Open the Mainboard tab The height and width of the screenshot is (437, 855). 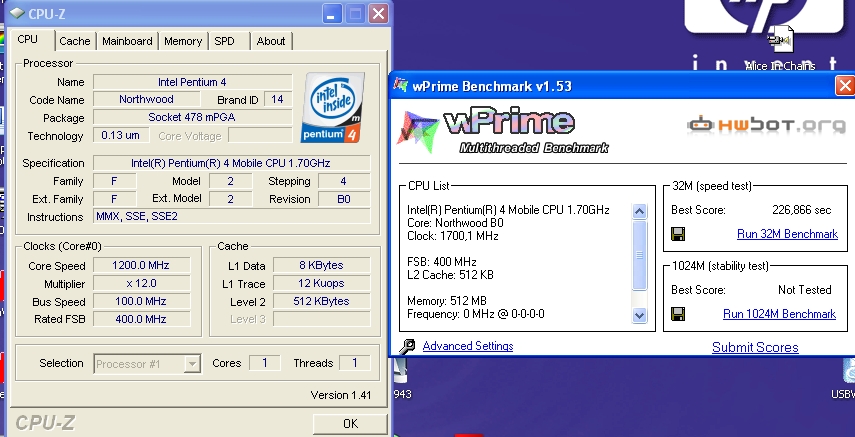127,41
